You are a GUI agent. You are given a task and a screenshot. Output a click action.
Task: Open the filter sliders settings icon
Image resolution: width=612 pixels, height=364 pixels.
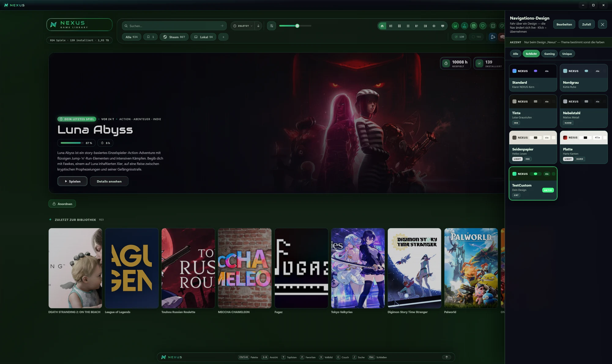tap(271, 26)
